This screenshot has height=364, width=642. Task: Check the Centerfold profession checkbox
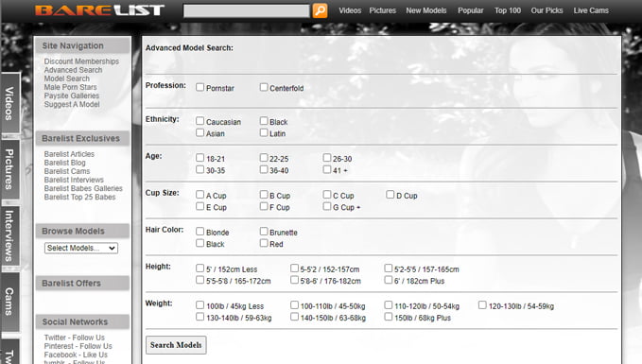[264, 87]
